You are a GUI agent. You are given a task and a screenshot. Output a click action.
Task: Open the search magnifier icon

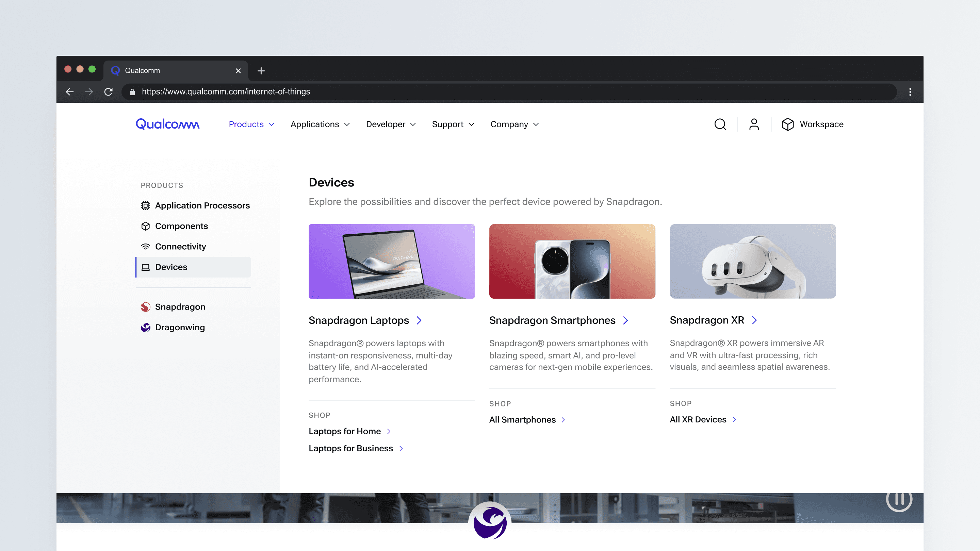(720, 124)
